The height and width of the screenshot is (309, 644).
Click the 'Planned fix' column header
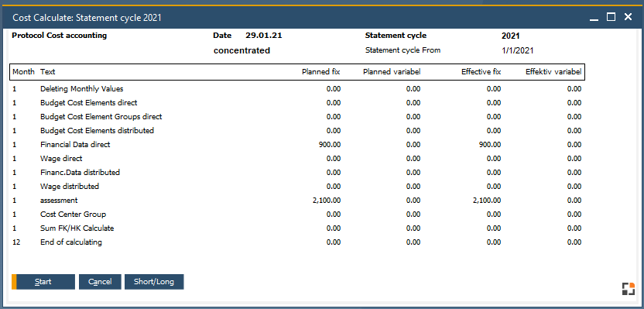(x=321, y=72)
